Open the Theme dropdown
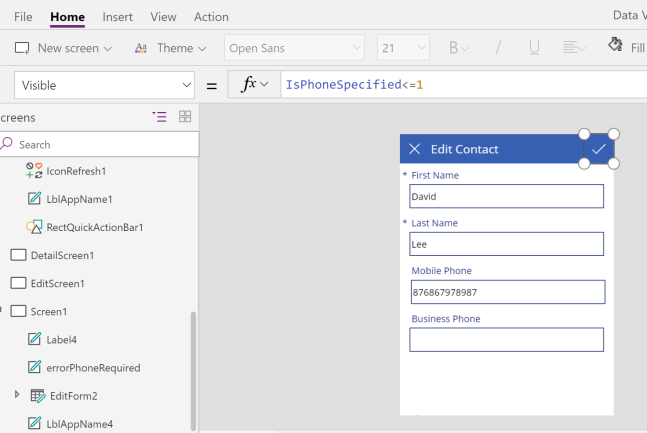This screenshot has height=433, width=647. pyautogui.click(x=171, y=48)
